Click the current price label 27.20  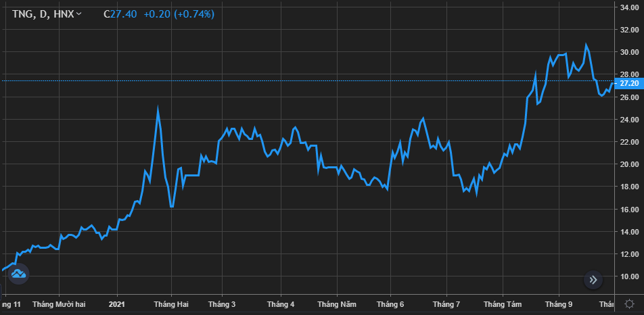(629, 83)
